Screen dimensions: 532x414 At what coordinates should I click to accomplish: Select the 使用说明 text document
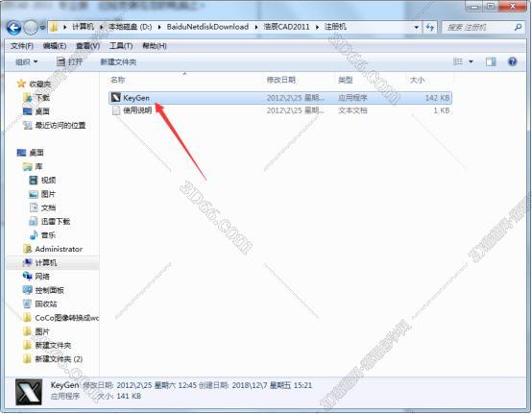(x=280, y=110)
